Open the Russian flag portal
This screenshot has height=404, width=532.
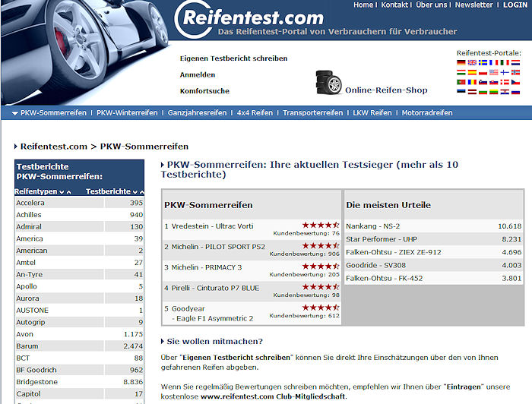tap(516, 93)
